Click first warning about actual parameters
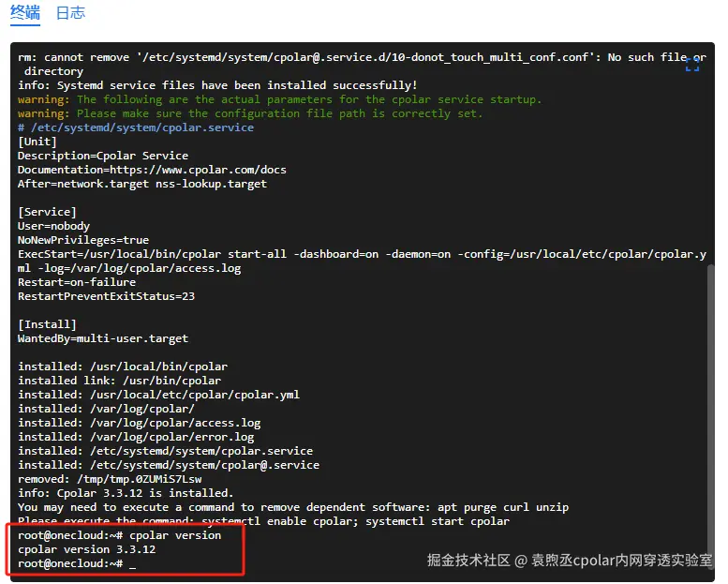This screenshot has width=728, height=584. point(279,99)
